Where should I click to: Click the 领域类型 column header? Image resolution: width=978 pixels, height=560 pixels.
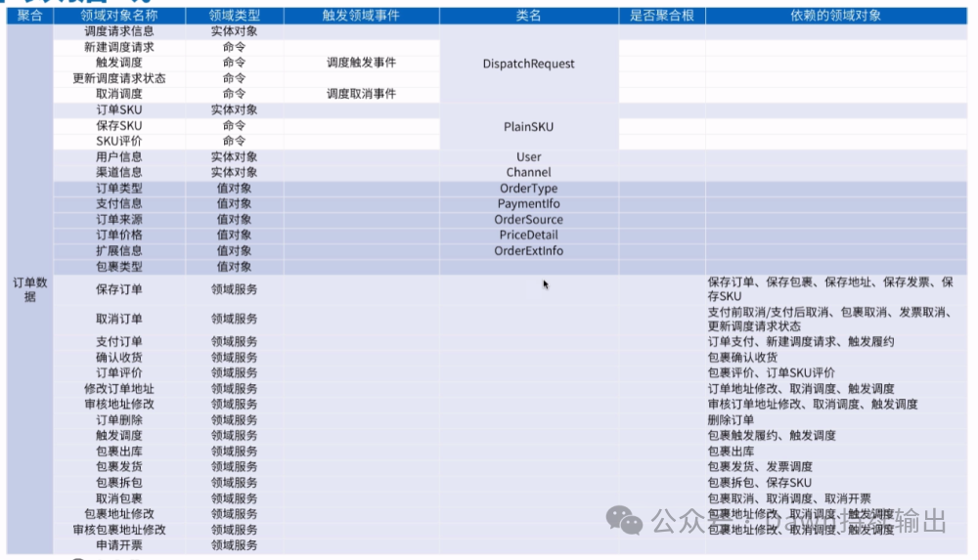point(234,16)
